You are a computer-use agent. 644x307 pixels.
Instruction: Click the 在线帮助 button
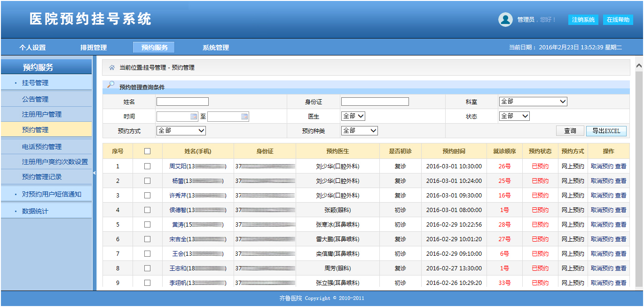click(618, 20)
